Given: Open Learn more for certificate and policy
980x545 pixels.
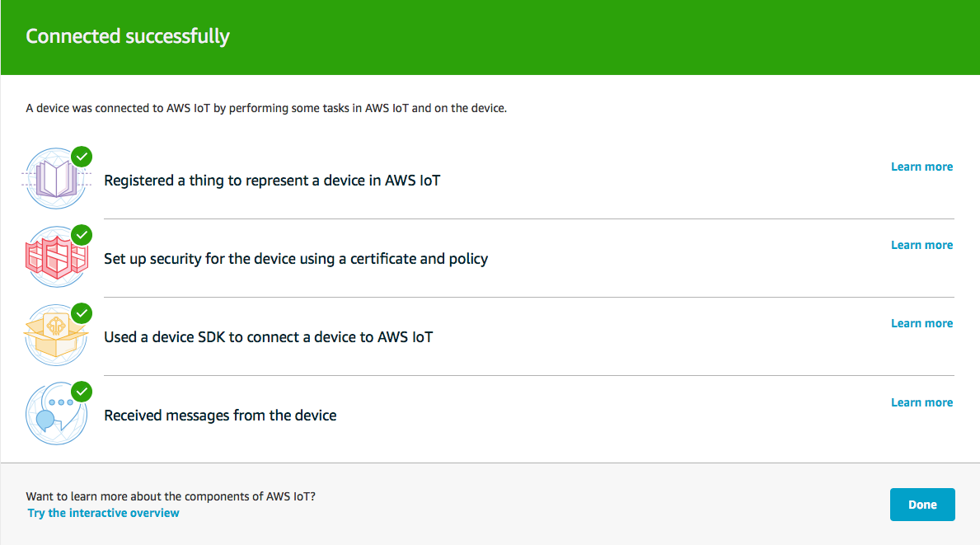Looking at the screenshot, I should [x=921, y=245].
